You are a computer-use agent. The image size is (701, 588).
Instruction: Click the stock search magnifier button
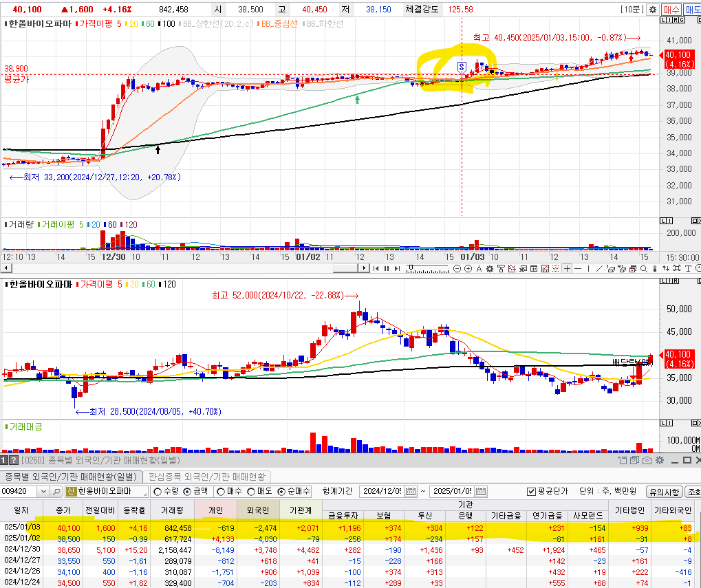[x=56, y=492]
